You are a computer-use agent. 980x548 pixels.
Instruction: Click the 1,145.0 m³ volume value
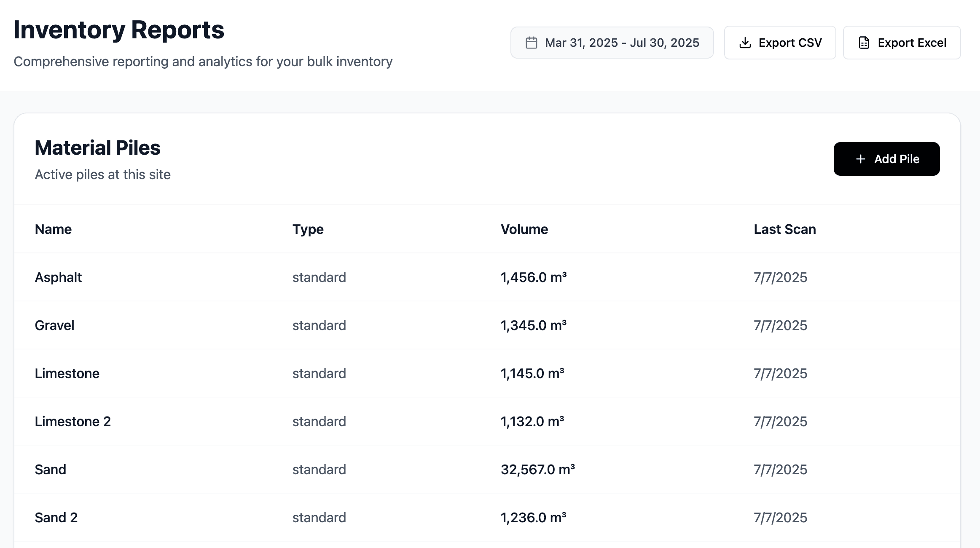[532, 373]
